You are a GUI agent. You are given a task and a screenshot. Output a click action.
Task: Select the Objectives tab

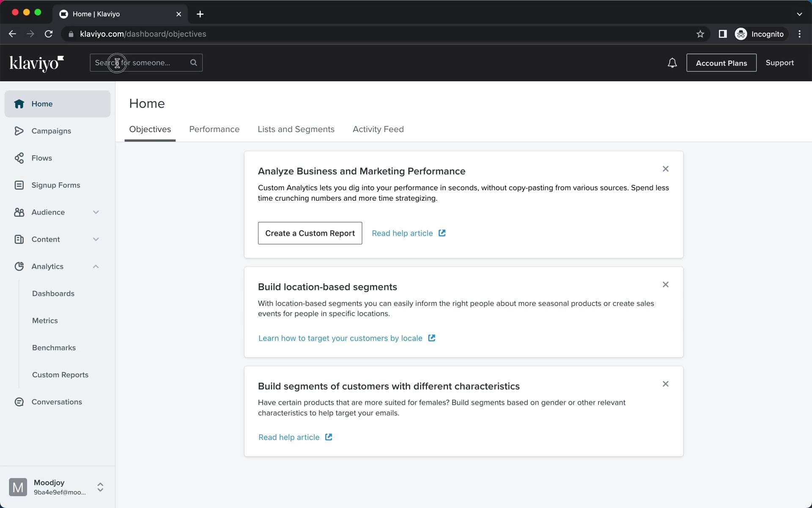click(150, 129)
